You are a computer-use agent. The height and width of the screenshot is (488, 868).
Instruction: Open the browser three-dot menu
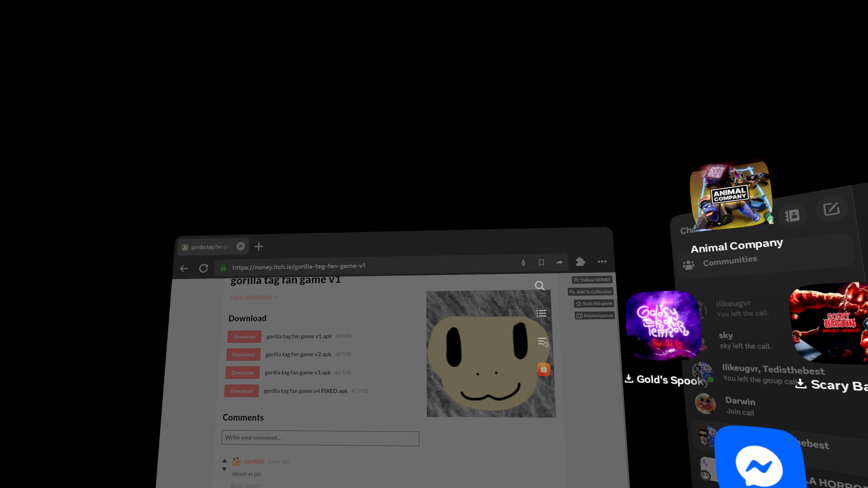pyautogui.click(x=602, y=261)
